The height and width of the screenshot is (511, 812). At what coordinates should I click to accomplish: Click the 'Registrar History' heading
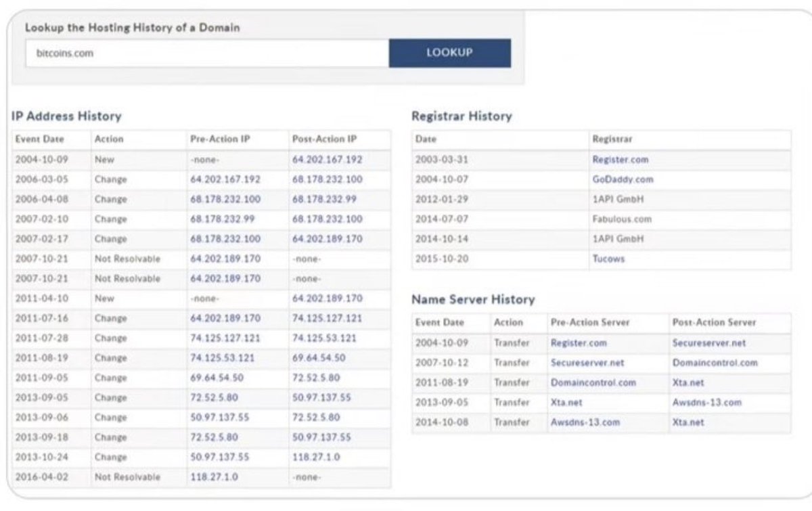pyautogui.click(x=461, y=116)
